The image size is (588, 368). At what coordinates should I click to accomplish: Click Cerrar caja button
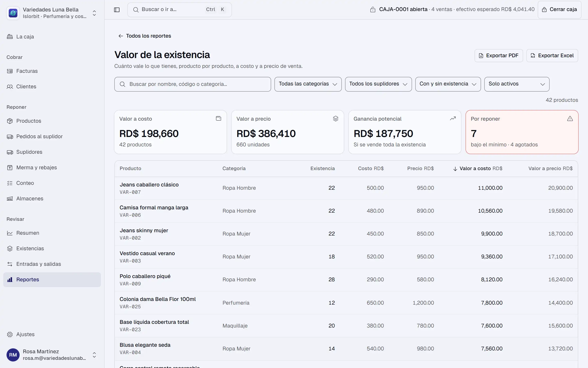(x=559, y=10)
